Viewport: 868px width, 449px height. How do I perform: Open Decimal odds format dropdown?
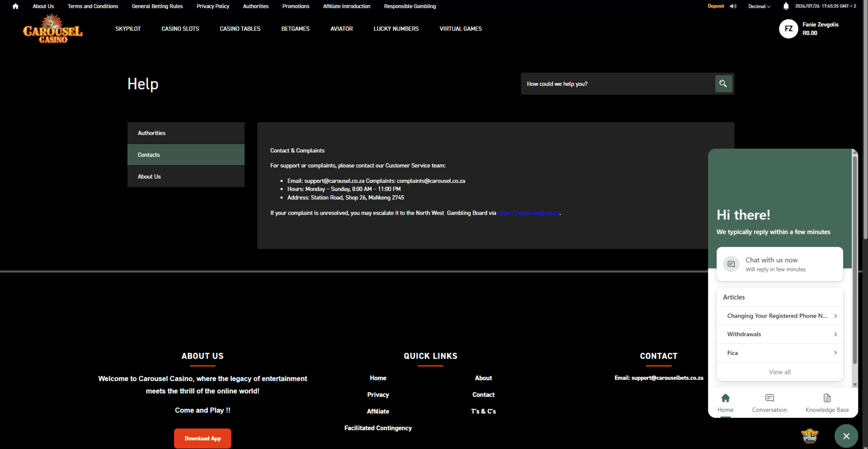click(x=759, y=6)
